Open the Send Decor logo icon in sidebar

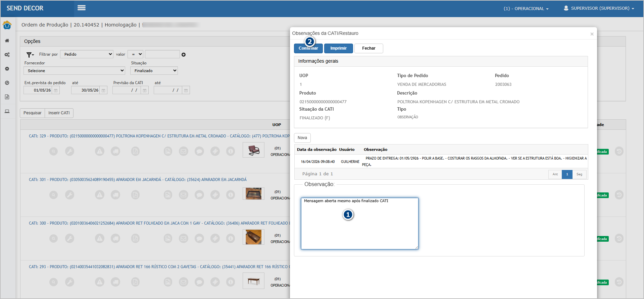[x=7, y=25]
